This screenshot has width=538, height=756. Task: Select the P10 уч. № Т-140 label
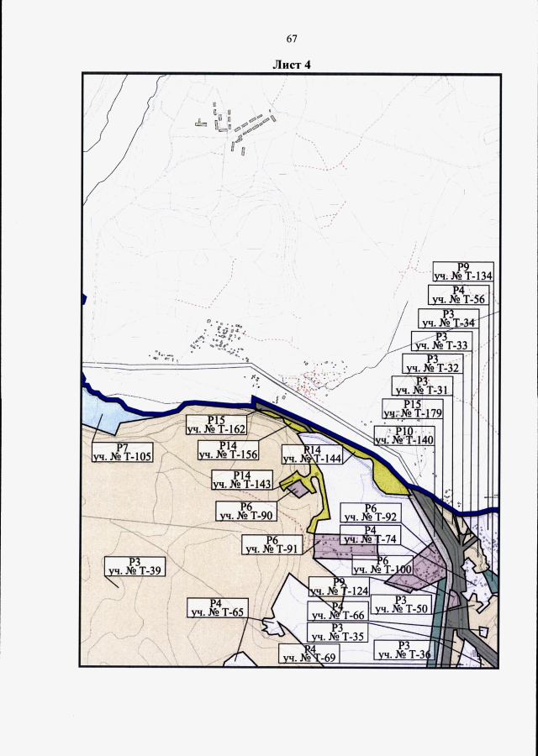point(404,435)
